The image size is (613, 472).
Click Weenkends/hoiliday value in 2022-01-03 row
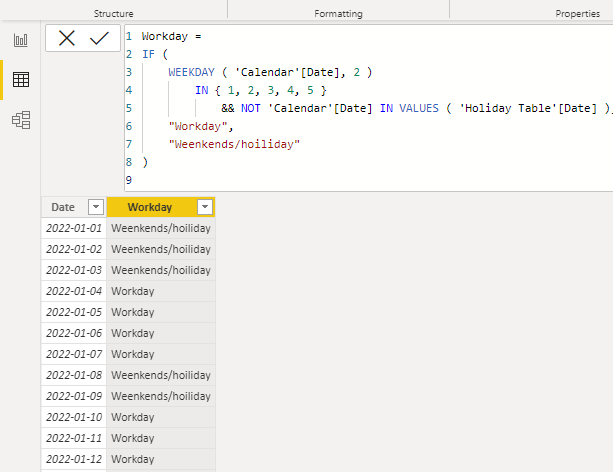pyautogui.click(x=161, y=270)
